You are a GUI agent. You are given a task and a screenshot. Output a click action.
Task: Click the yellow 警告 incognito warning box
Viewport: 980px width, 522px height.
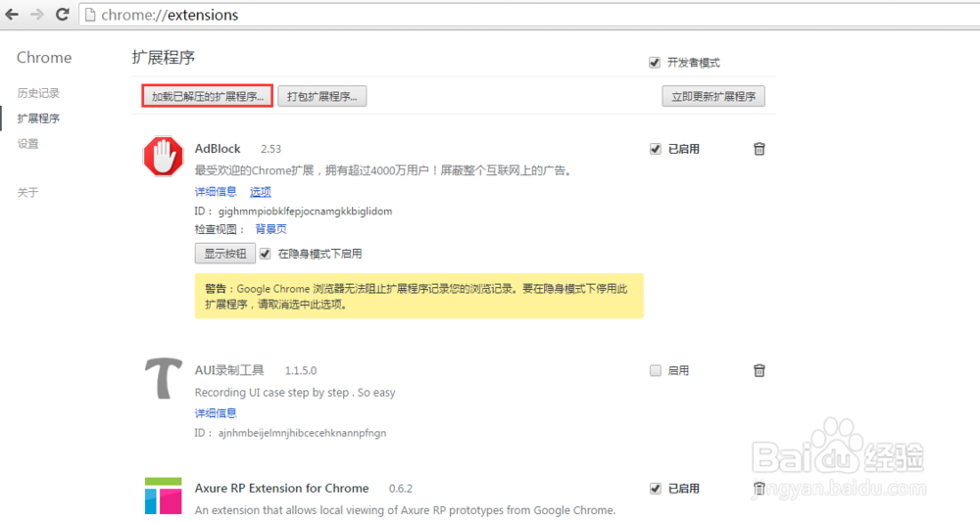point(418,296)
